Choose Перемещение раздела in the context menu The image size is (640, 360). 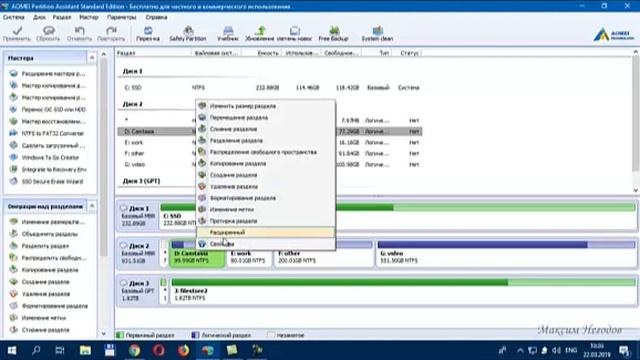point(265,118)
